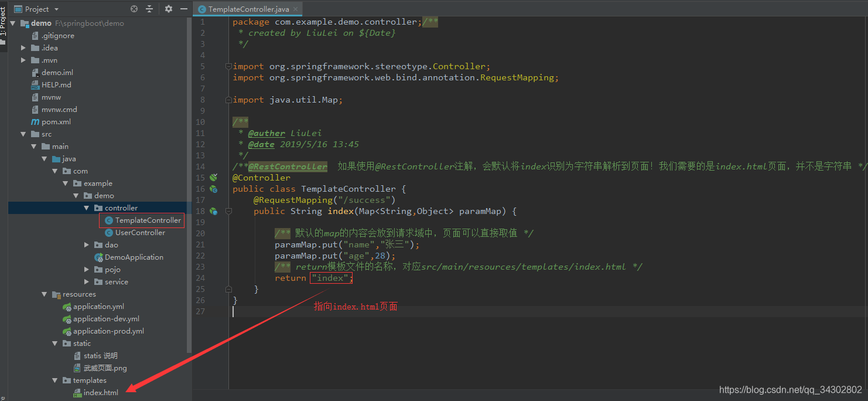Click the Maven icon of pom.xml
This screenshot has width=868, height=401.
(35, 122)
